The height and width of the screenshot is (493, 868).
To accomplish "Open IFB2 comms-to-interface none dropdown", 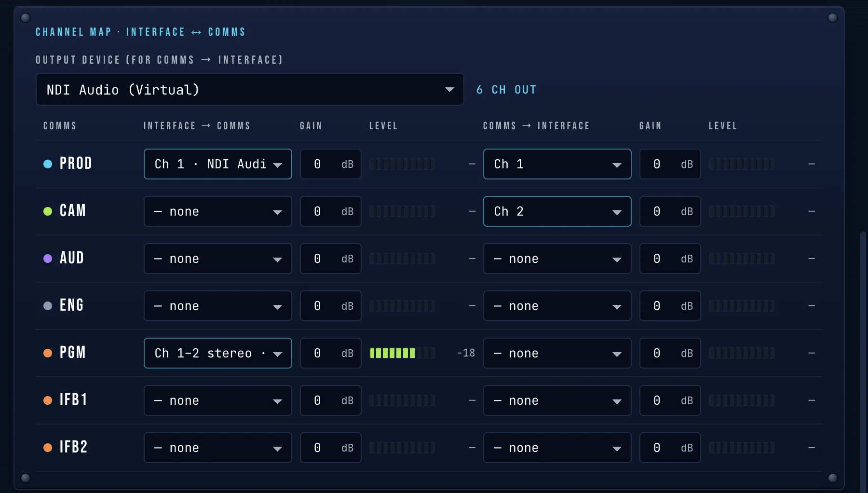I will click(x=557, y=448).
